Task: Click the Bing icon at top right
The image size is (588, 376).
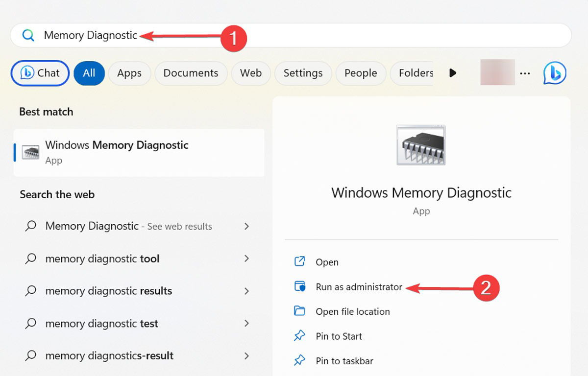Action: [x=555, y=73]
